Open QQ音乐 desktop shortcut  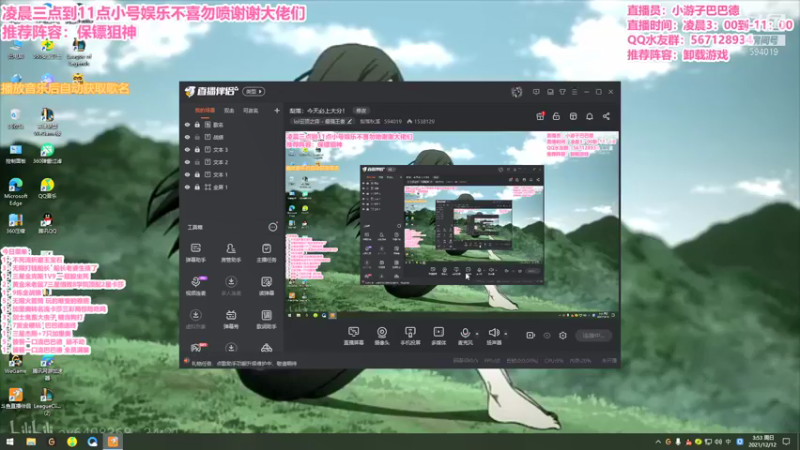pyautogui.click(x=47, y=188)
